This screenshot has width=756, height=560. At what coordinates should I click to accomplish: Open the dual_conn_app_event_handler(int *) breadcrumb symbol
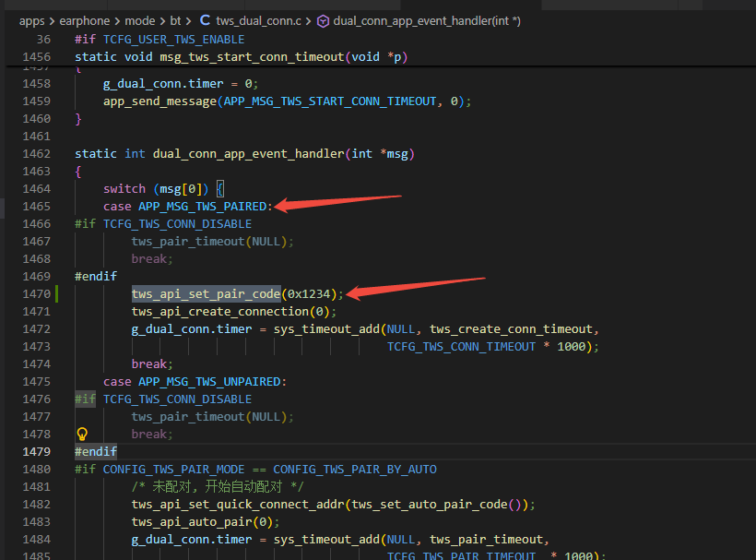[x=427, y=21]
